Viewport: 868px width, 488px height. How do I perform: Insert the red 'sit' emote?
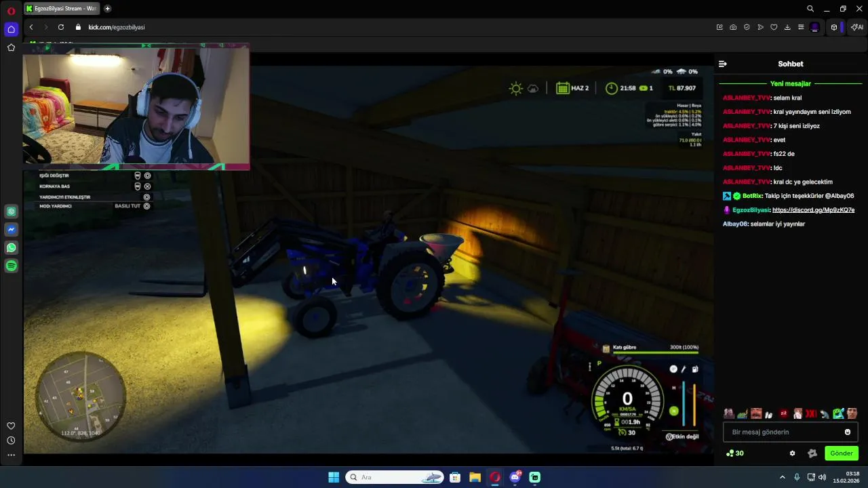tap(783, 413)
